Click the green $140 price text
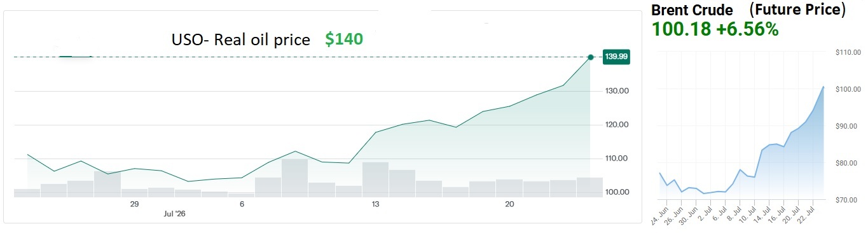This screenshot has height=233, width=868. [x=344, y=39]
